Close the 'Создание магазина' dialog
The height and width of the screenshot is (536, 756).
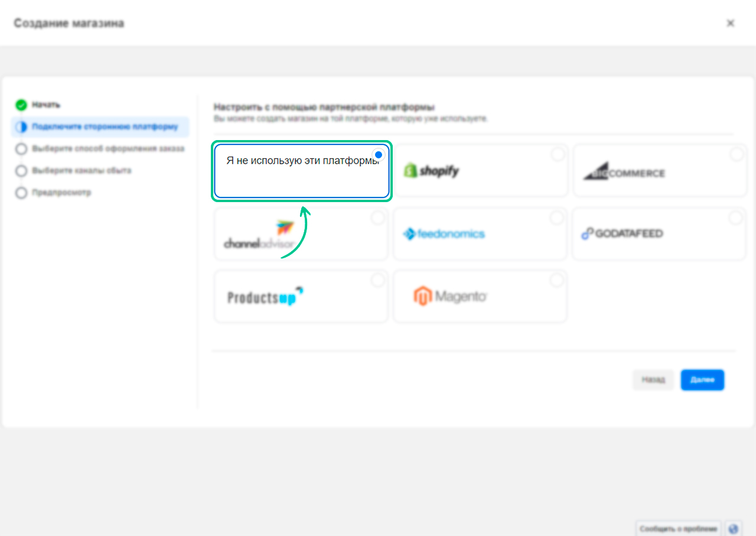[731, 23]
